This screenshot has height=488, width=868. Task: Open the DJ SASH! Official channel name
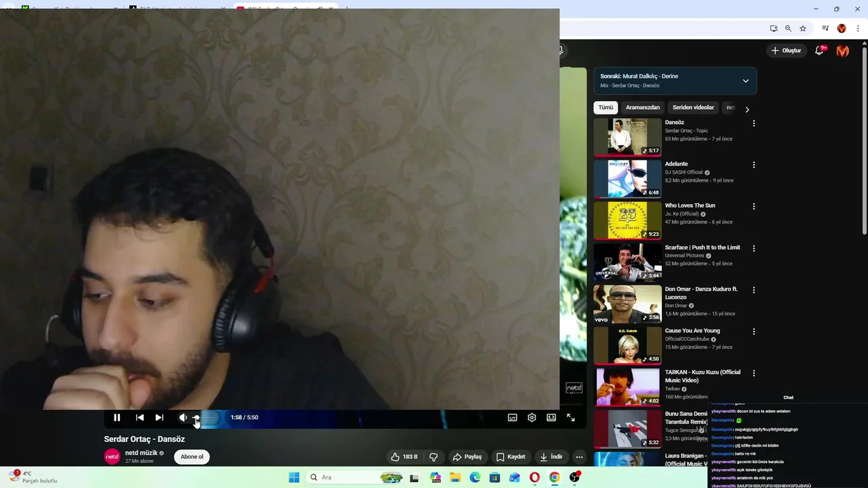point(684,172)
